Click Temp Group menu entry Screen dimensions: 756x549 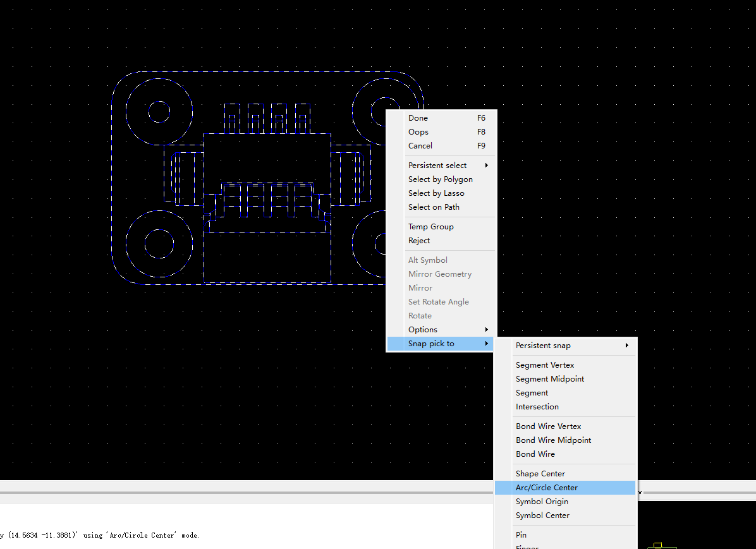(x=441, y=227)
